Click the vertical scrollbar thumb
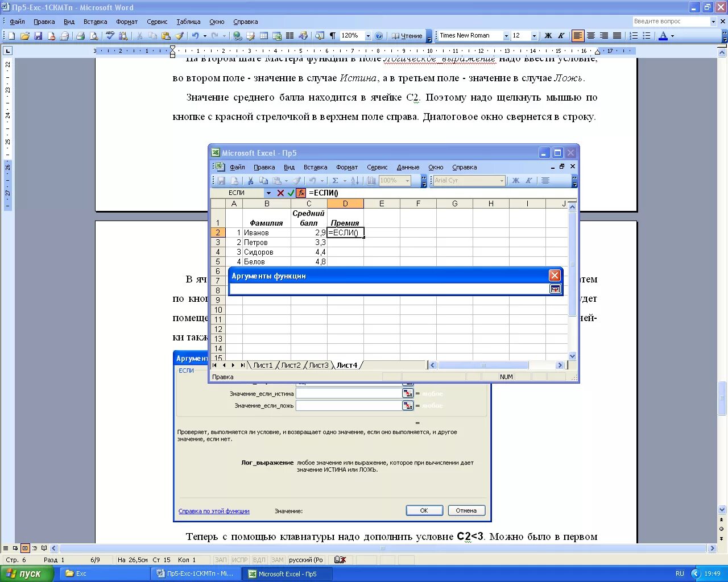 coord(722,399)
